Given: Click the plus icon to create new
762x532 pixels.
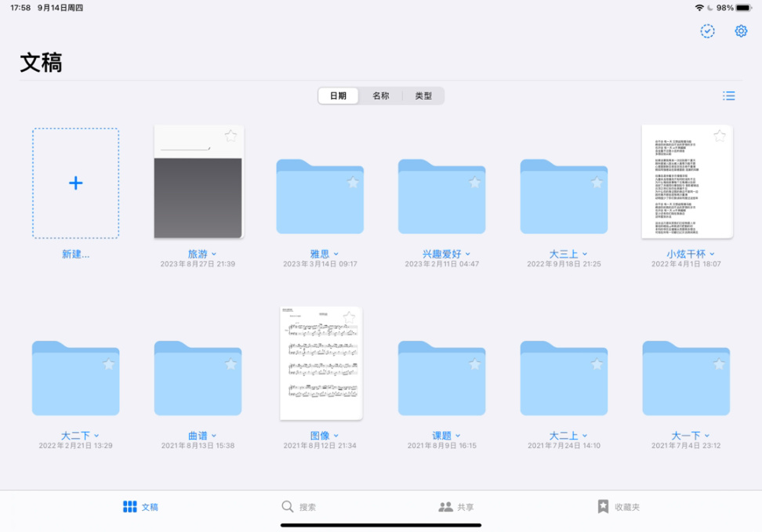Looking at the screenshot, I should (76, 183).
